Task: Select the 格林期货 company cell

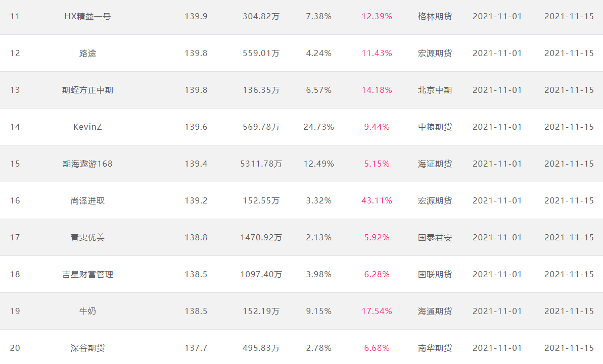Action: (435, 17)
